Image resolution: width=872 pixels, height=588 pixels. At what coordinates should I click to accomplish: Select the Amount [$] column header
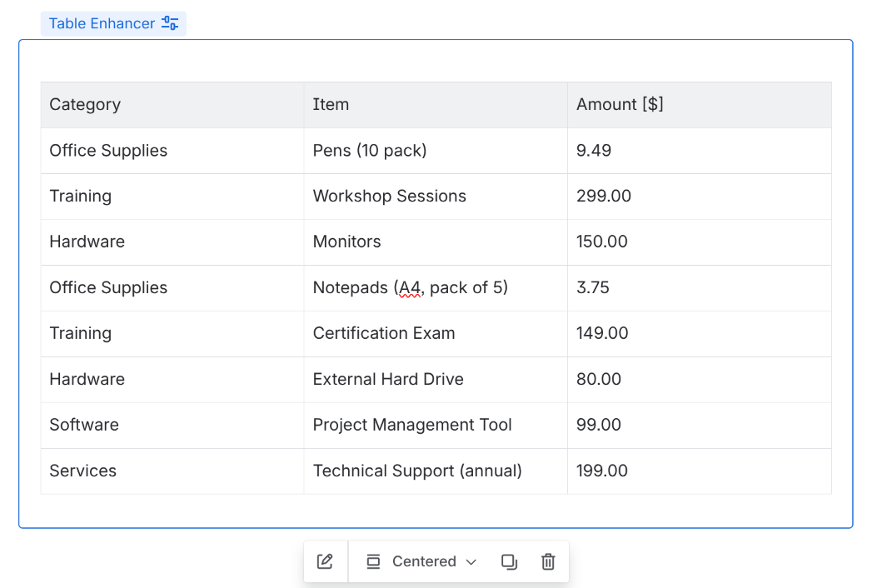point(620,105)
